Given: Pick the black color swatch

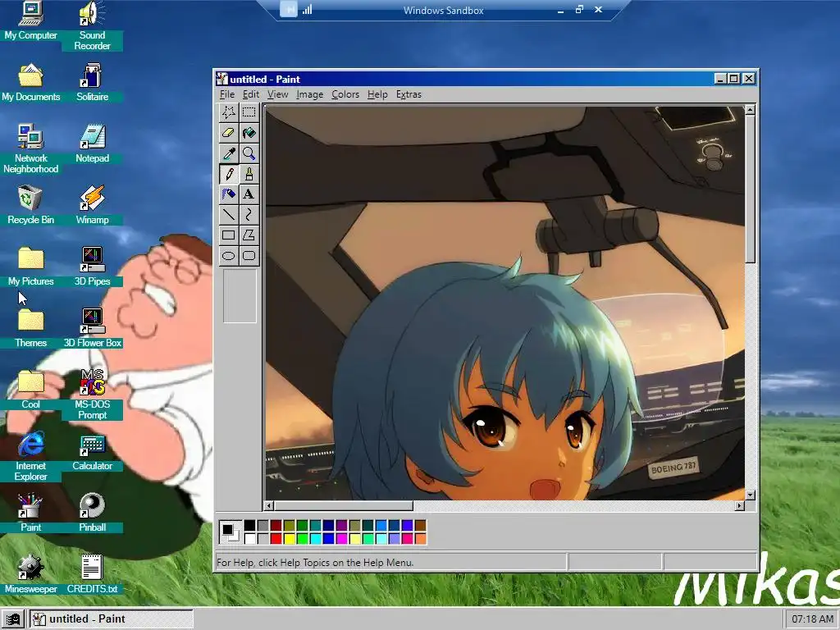Looking at the screenshot, I should coord(249,526).
